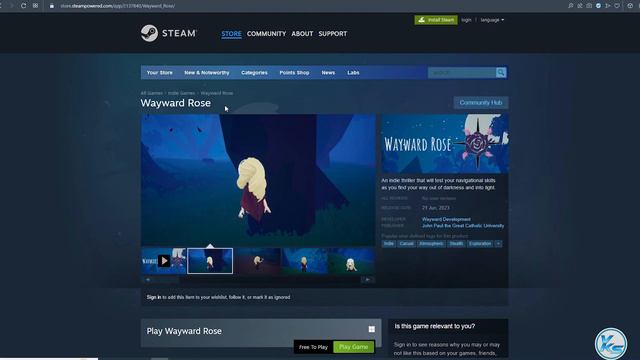Click the search magnifier icon in the store bar

(501, 73)
